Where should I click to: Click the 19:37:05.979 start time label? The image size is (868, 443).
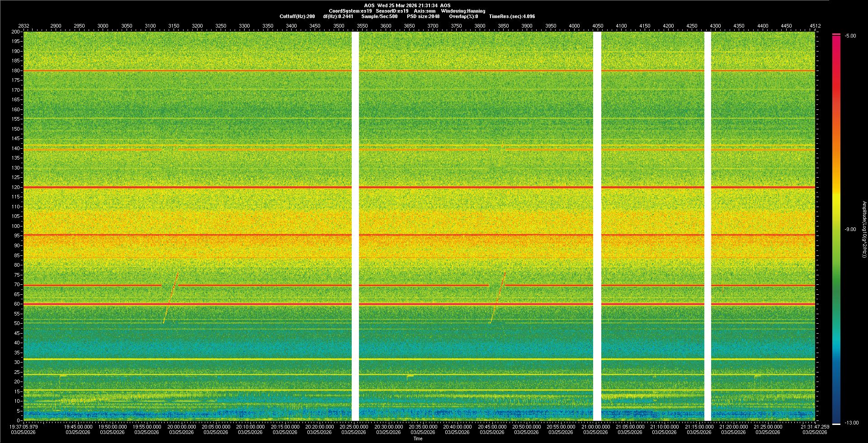pyautogui.click(x=24, y=427)
